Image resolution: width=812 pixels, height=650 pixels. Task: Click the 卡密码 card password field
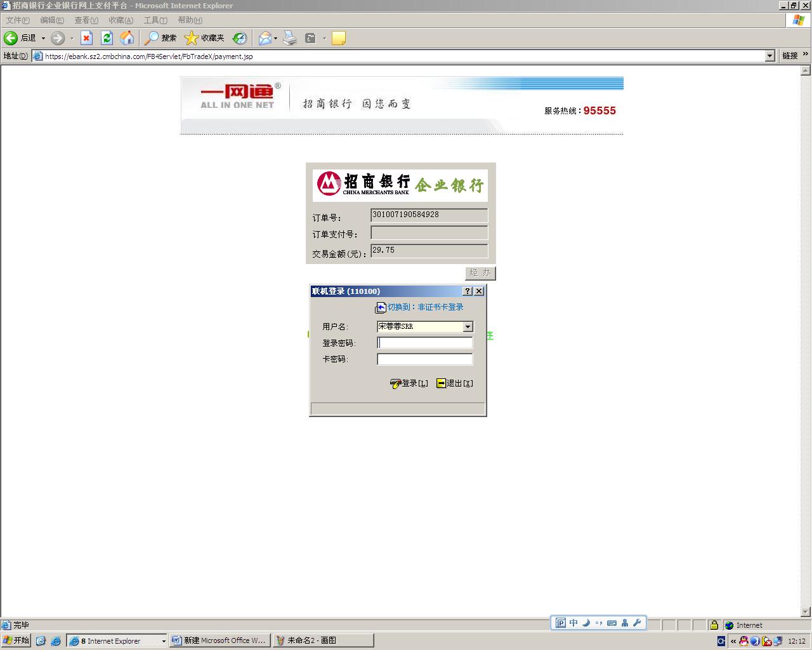pyautogui.click(x=424, y=359)
